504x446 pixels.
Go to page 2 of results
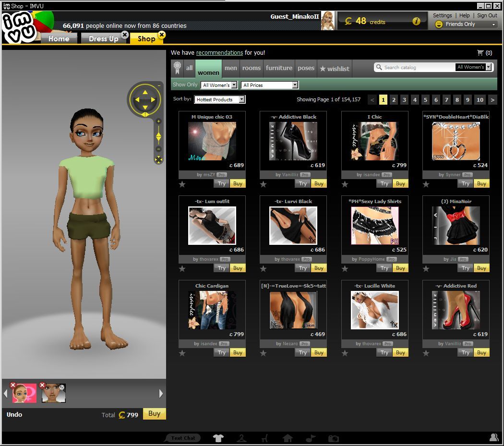pyautogui.click(x=394, y=100)
